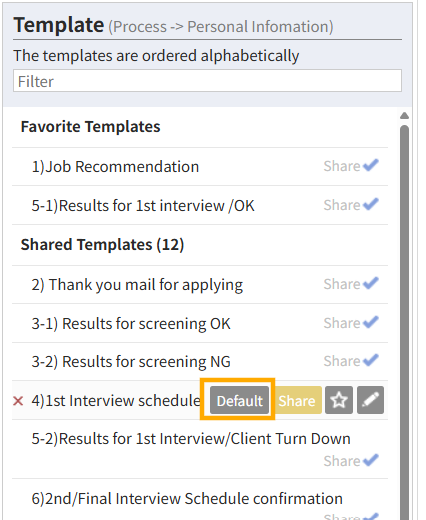Click the star favorite icon for 1st Interview schedule

click(x=339, y=400)
